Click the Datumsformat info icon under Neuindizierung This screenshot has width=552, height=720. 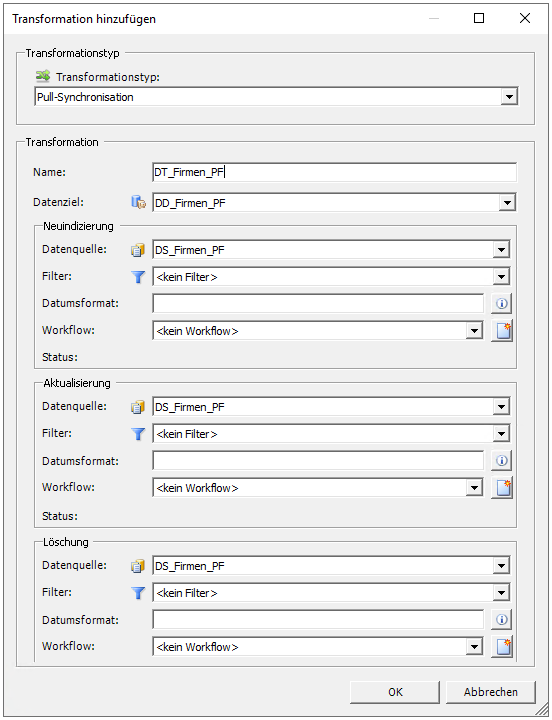pos(501,304)
